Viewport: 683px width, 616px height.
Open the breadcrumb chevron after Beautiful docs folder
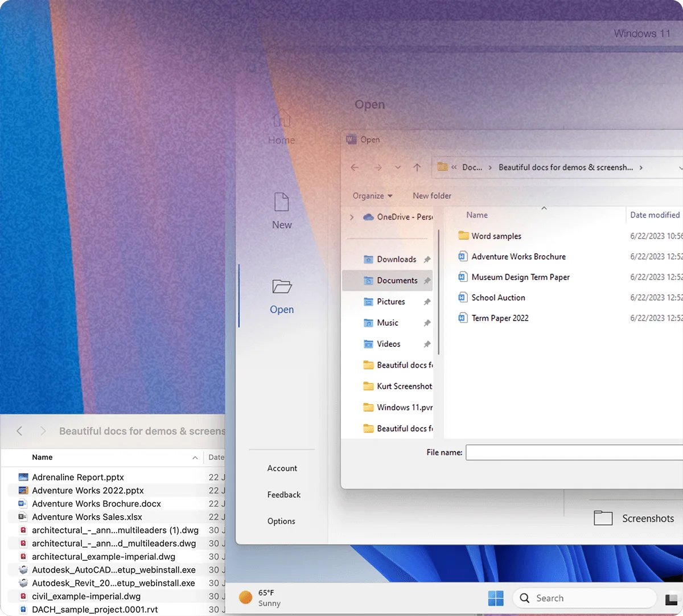tap(641, 167)
